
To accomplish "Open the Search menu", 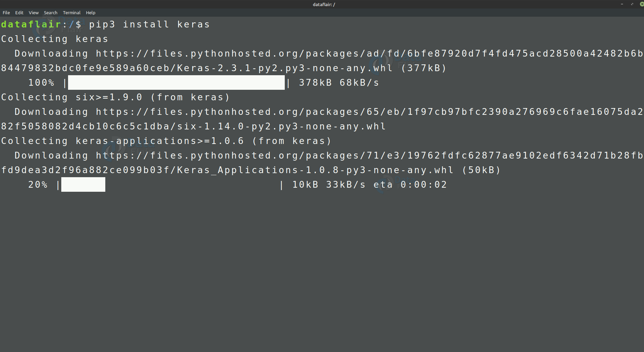I will tap(50, 13).
